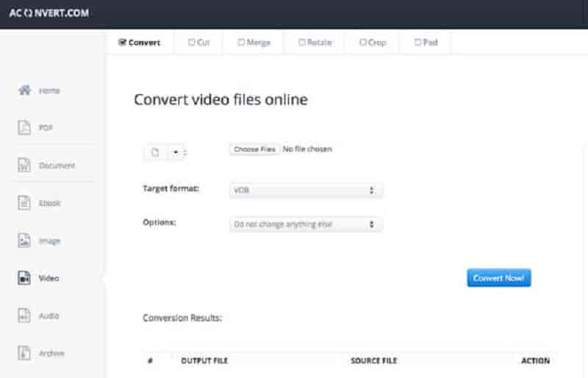Switch to the Crop tab
This screenshot has height=378, width=588.
pos(373,43)
